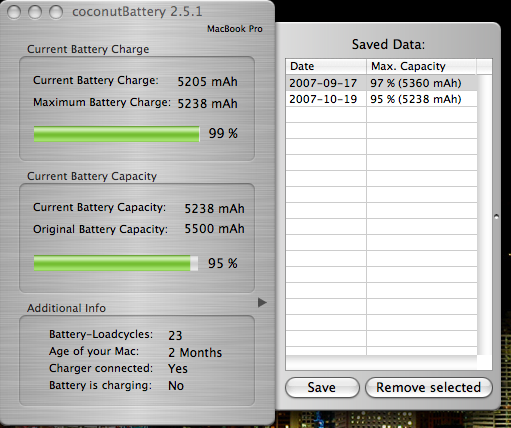Screen dimensions: 511x428
Task: Click the Battery-Loadcycles value 23
Action: 175,335
